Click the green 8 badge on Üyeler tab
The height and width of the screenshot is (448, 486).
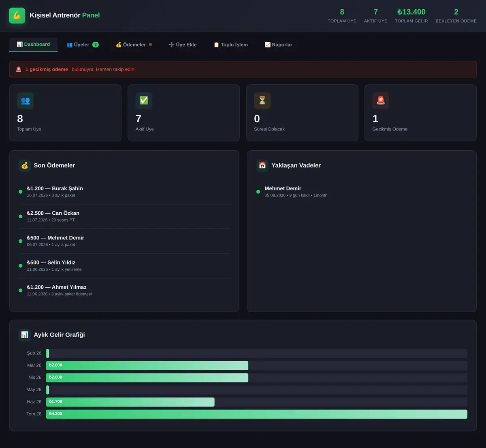pos(96,45)
